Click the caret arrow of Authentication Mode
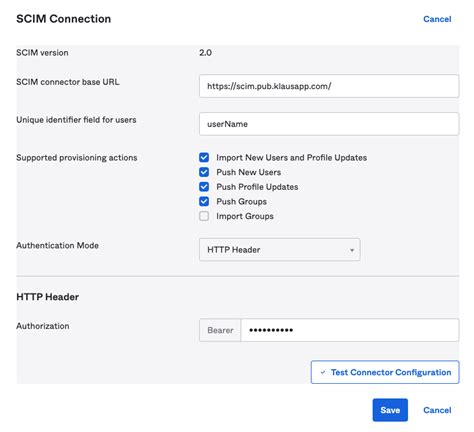Screen dimensions: 474x432 click(x=352, y=250)
